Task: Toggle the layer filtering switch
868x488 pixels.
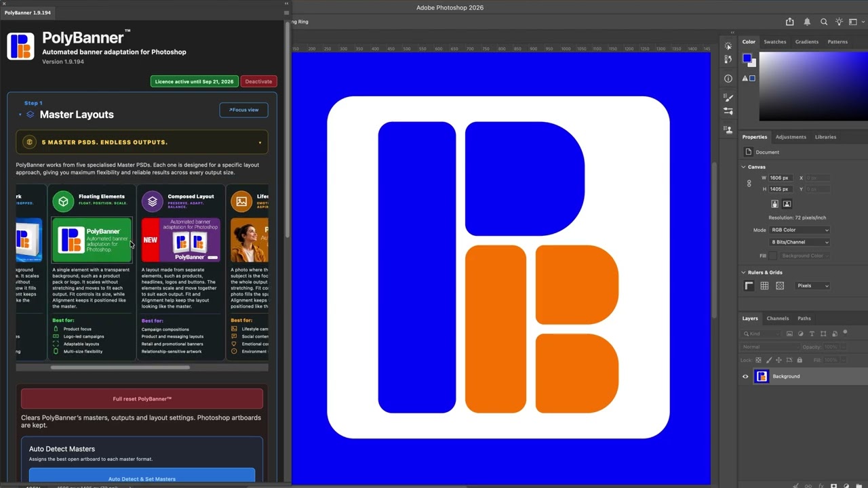Action: click(845, 332)
